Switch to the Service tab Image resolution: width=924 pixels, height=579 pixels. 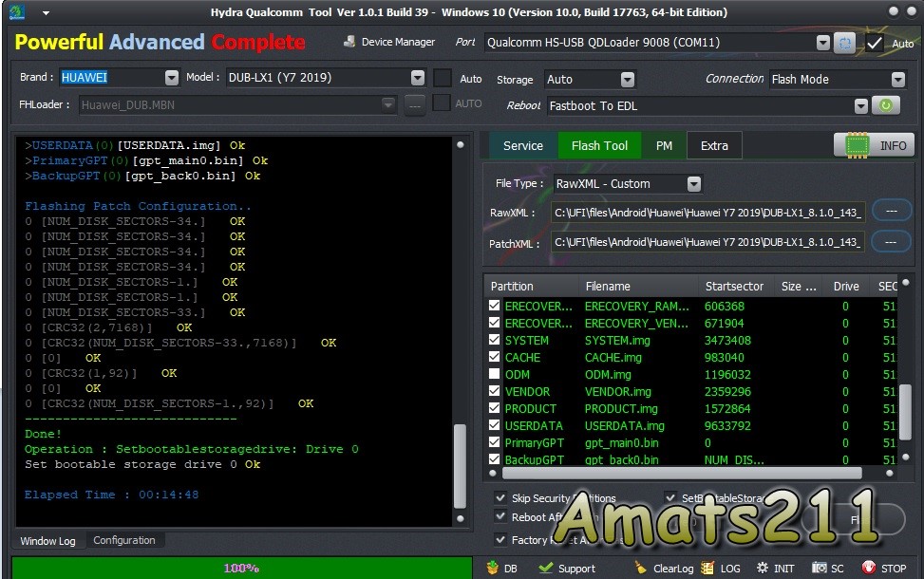[x=522, y=145]
